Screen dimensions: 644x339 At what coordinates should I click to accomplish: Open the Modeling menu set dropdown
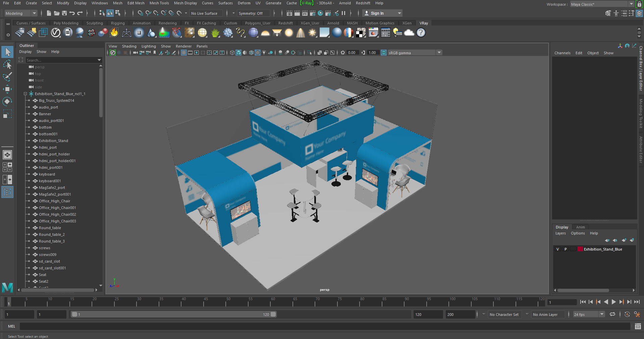pos(21,13)
